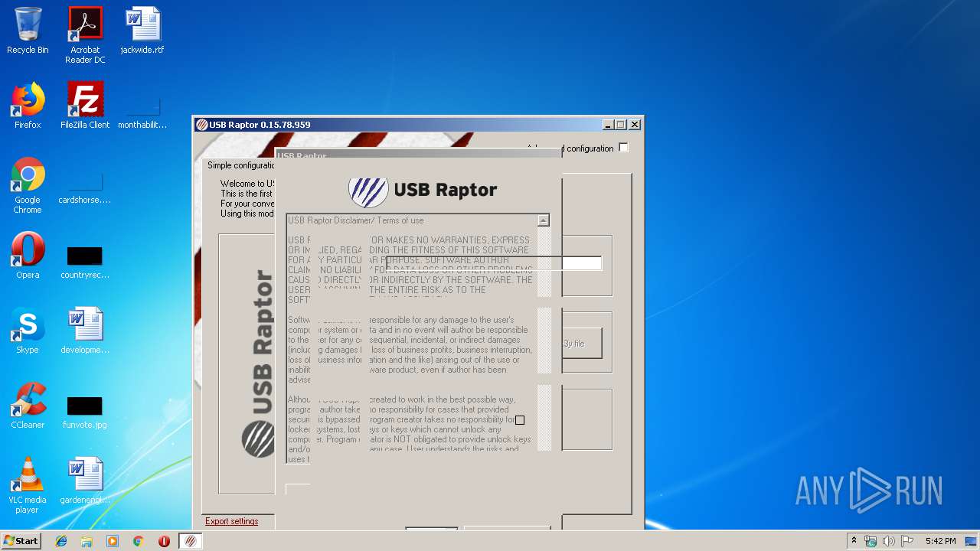Switch to USB Raptor taskbar button
The image size is (980, 551).
pyautogui.click(x=191, y=541)
